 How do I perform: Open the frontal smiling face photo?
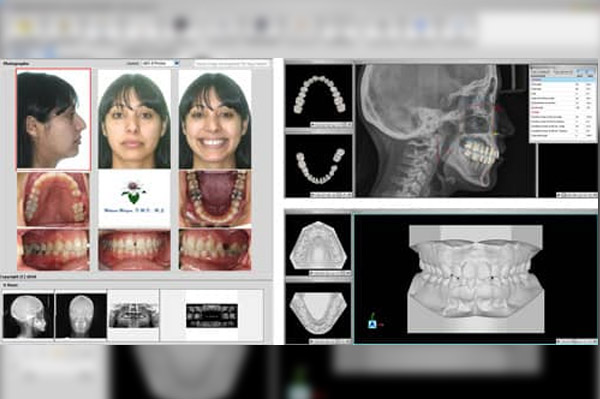pos(215,119)
